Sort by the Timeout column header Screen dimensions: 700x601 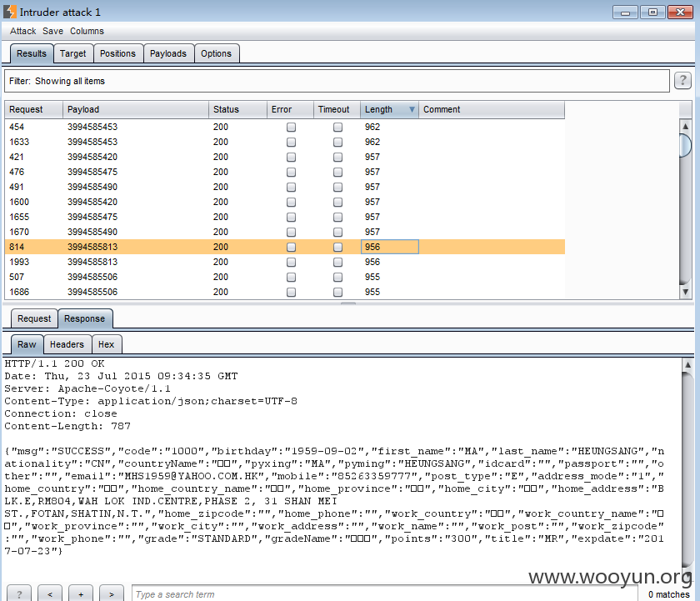tap(337, 109)
